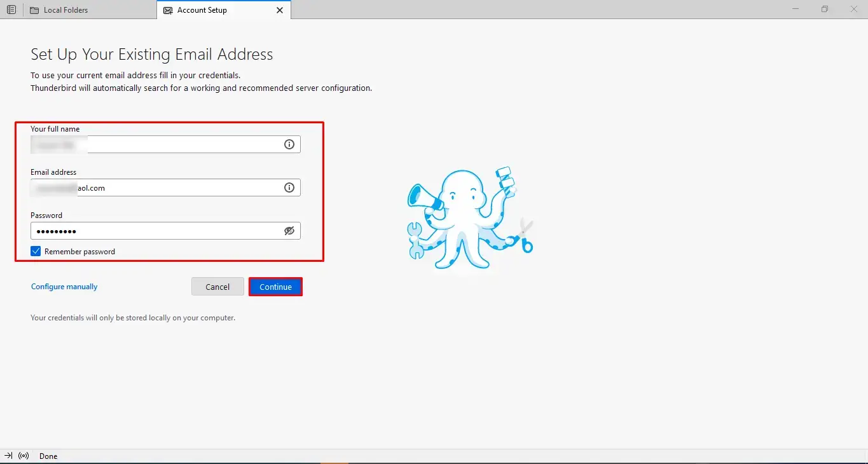This screenshot has width=868, height=464.
Task: Click the info icon beside full name
Action: (289, 144)
